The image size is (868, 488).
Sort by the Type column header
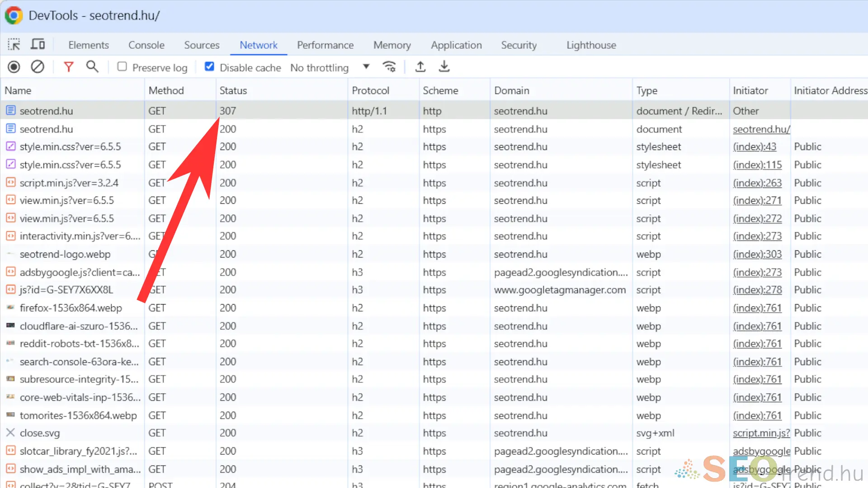tap(681, 90)
